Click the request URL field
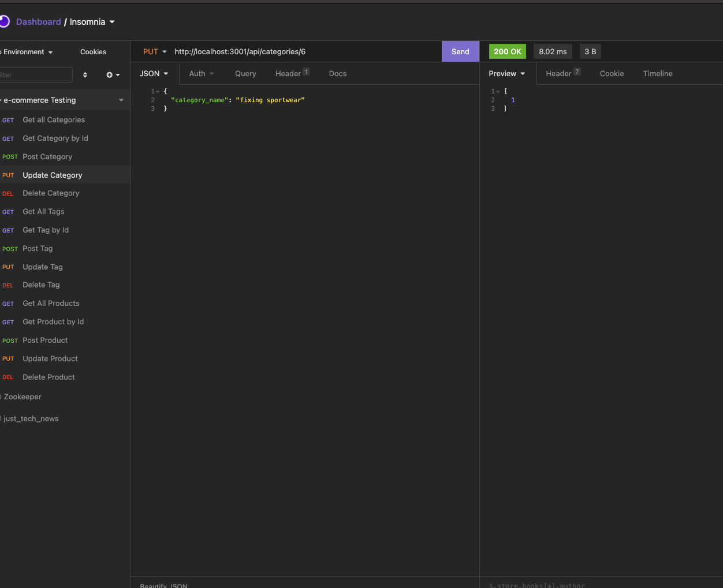 [306, 52]
